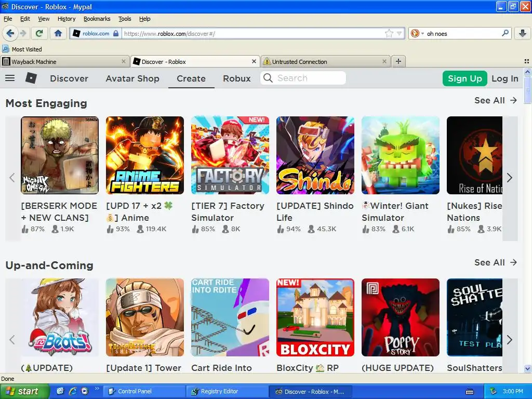Open the Anime Fighters game thumbnail
Screen dimensions: 532x399
(x=145, y=155)
